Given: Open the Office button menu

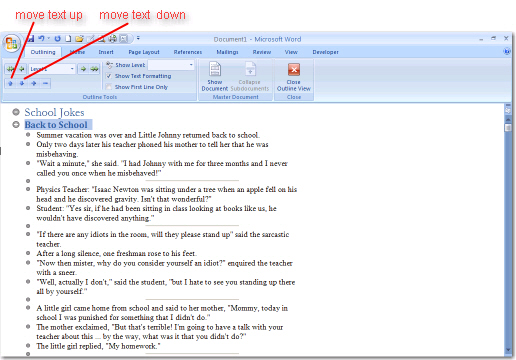Looking at the screenshot, I should point(12,43).
